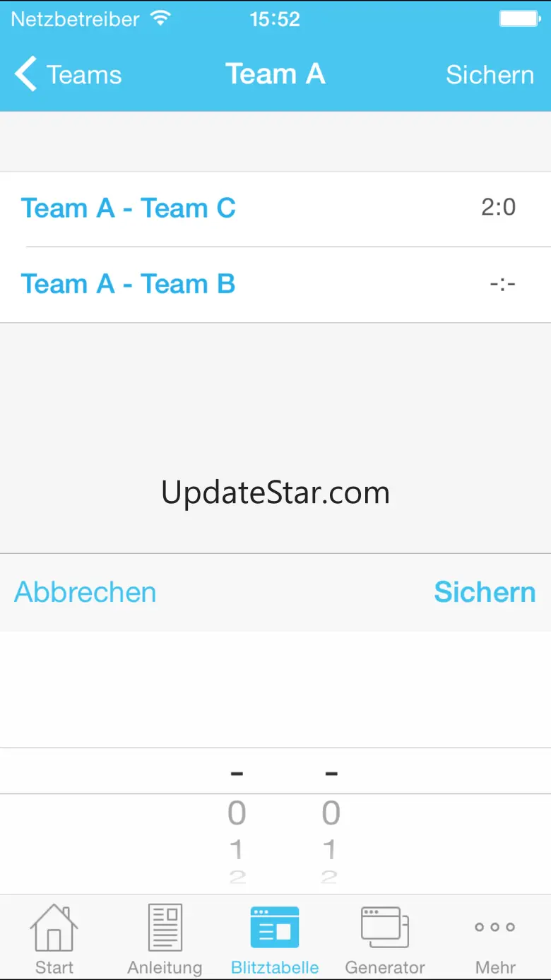Open the Anleitung document icon
Screen dimensions: 551x980
point(165,927)
